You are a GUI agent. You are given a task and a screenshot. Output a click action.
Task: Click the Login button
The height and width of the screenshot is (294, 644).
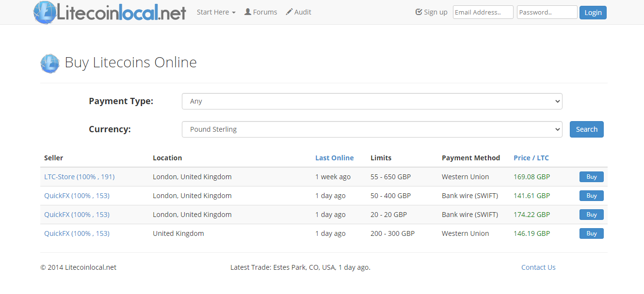pyautogui.click(x=593, y=13)
